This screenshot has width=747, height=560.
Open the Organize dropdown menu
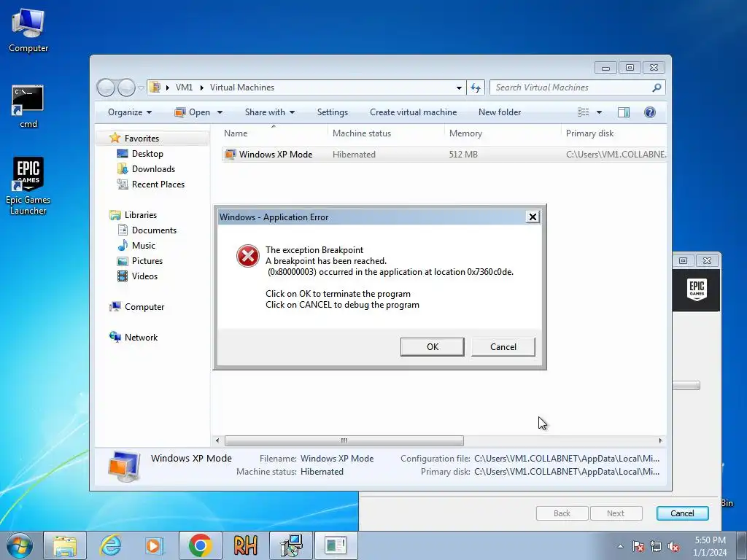tap(130, 112)
